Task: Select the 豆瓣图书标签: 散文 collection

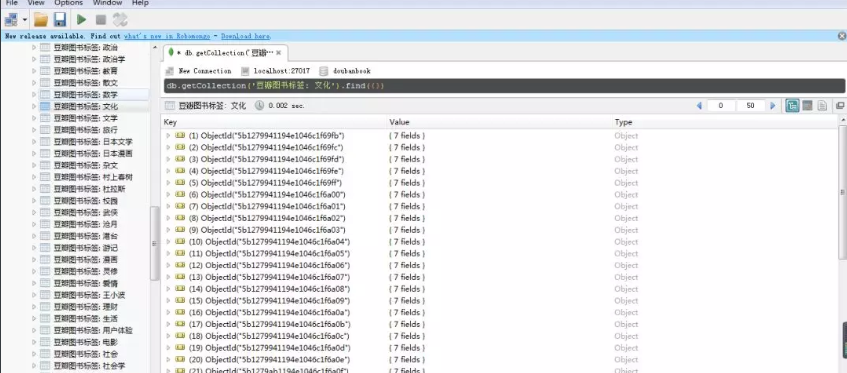Action: [85, 83]
